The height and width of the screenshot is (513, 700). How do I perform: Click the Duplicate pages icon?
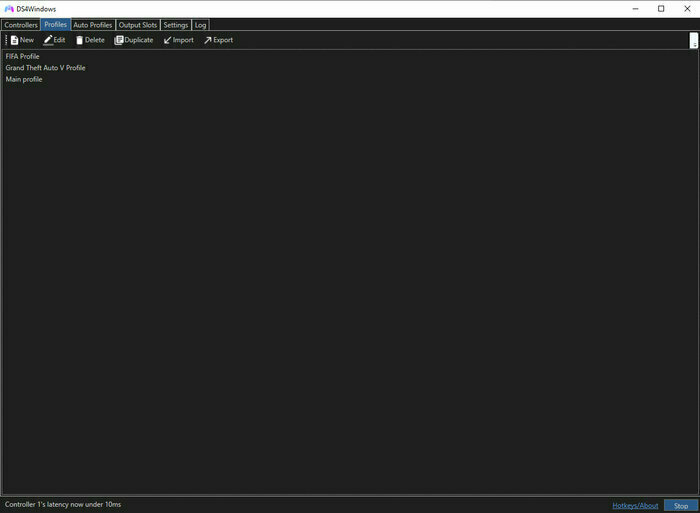119,40
